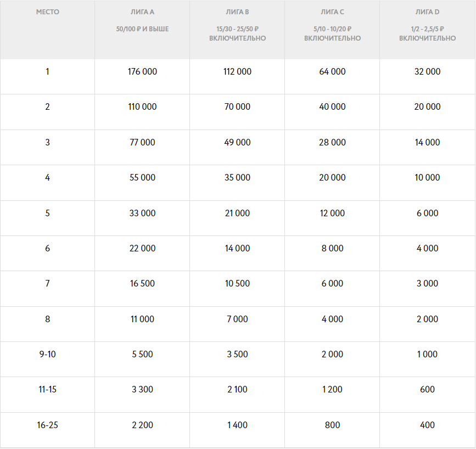
Task: Select the 32 000 prize cell
Action: coord(427,71)
